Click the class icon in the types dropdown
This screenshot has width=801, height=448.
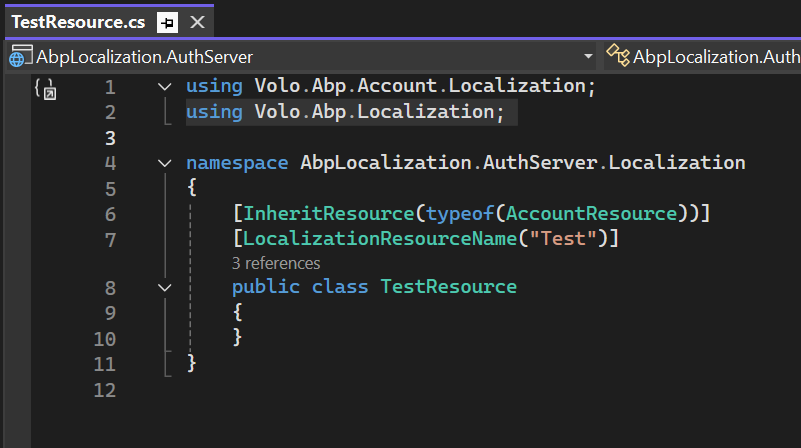[617, 56]
